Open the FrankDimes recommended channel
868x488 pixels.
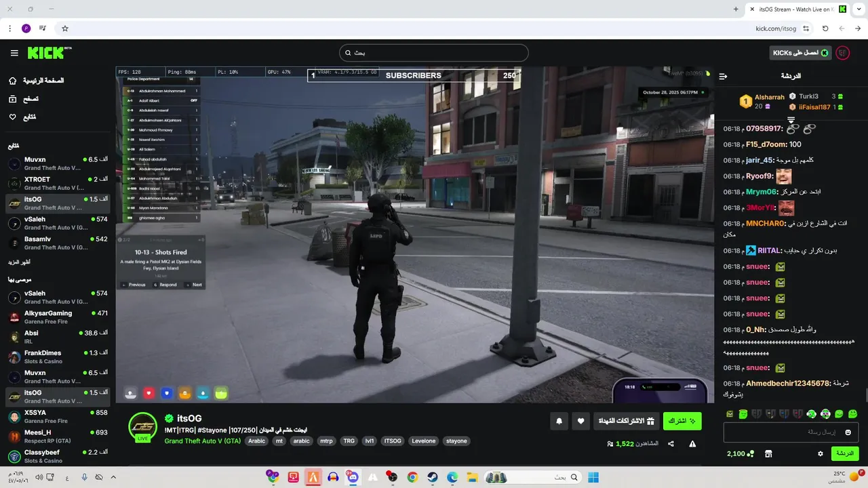pyautogui.click(x=58, y=357)
